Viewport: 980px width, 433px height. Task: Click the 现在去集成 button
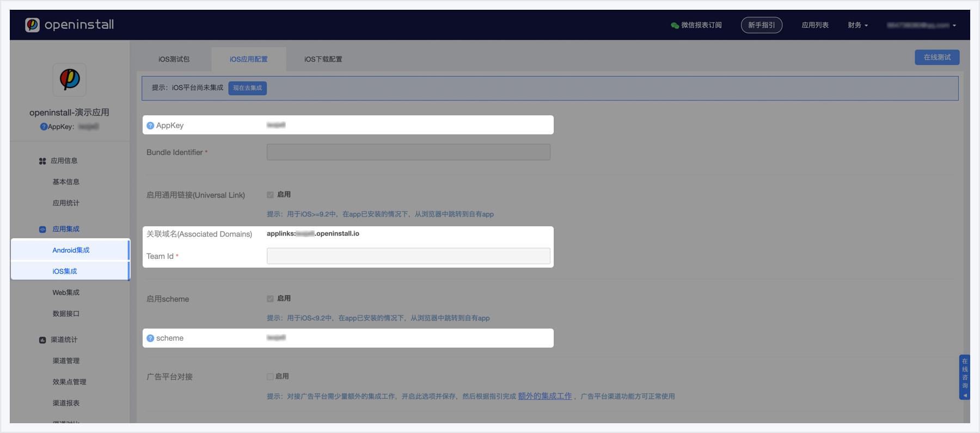(x=247, y=88)
